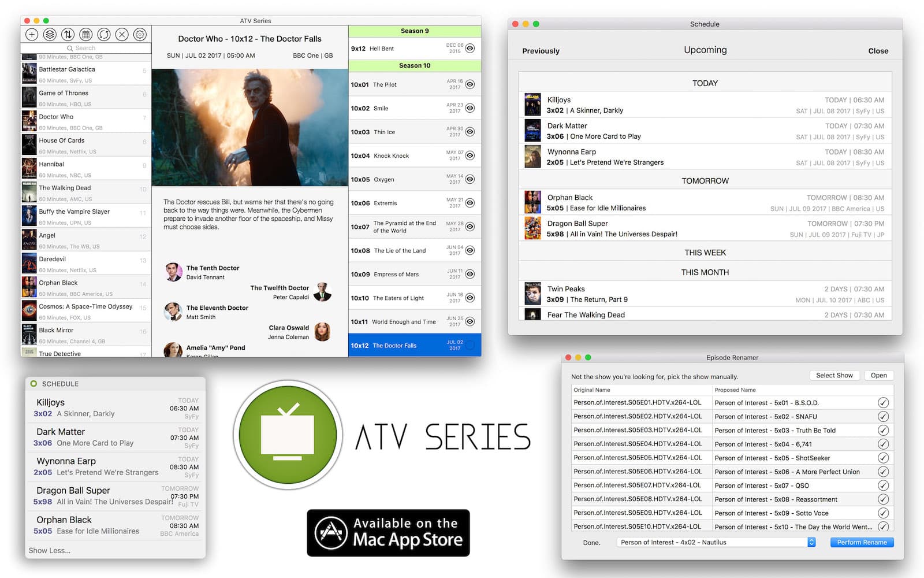Click the Perform Rename button

pyautogui.click(x=862, y=542)
